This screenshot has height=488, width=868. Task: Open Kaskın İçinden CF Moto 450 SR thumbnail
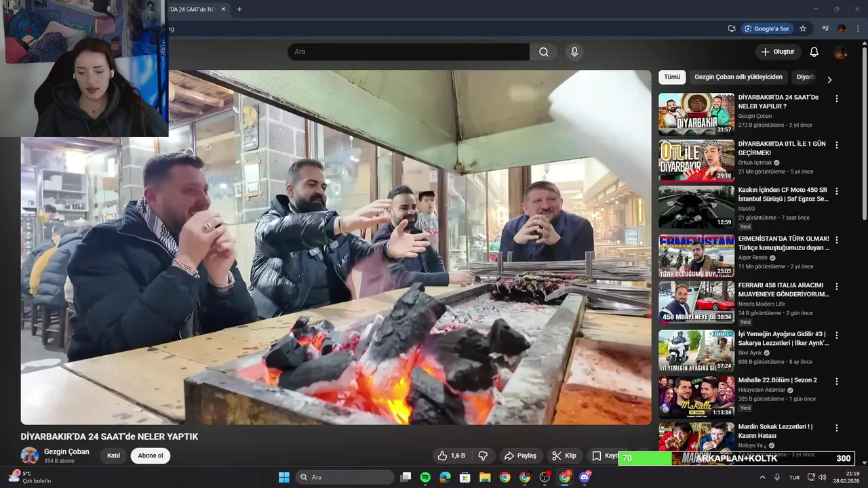click(696, 207)
